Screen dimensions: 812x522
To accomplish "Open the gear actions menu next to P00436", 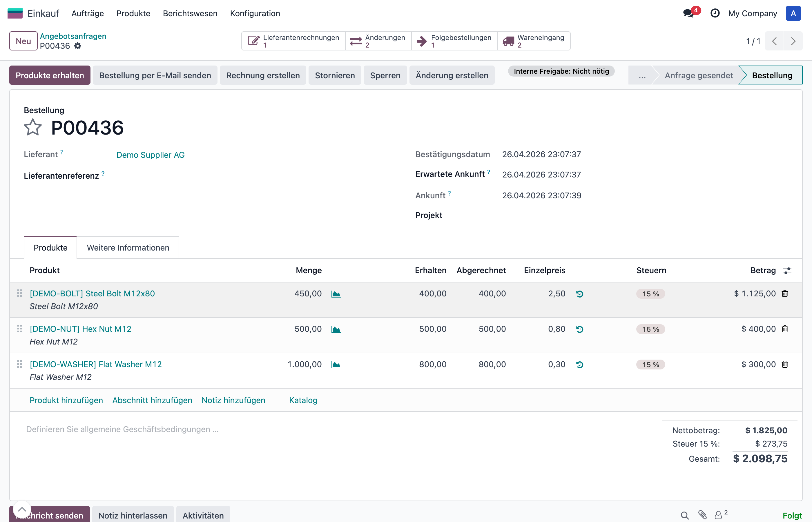I will tap(78, 46).
